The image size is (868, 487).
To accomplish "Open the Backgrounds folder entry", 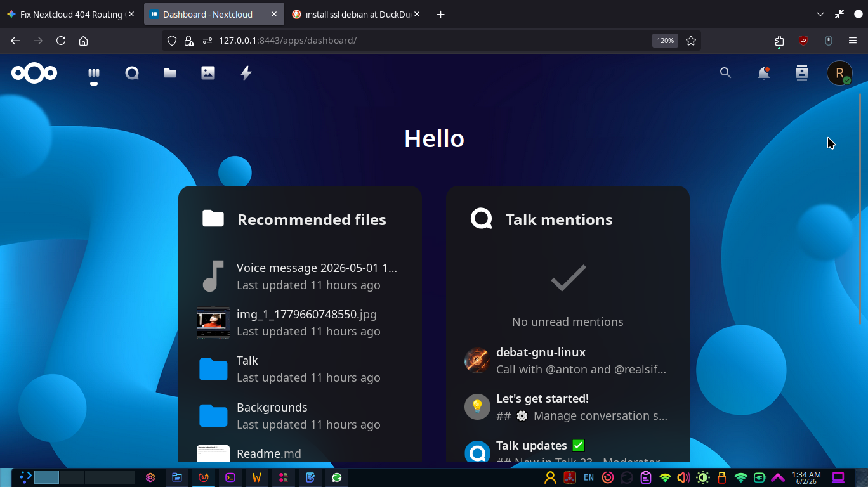I will 300,416.
